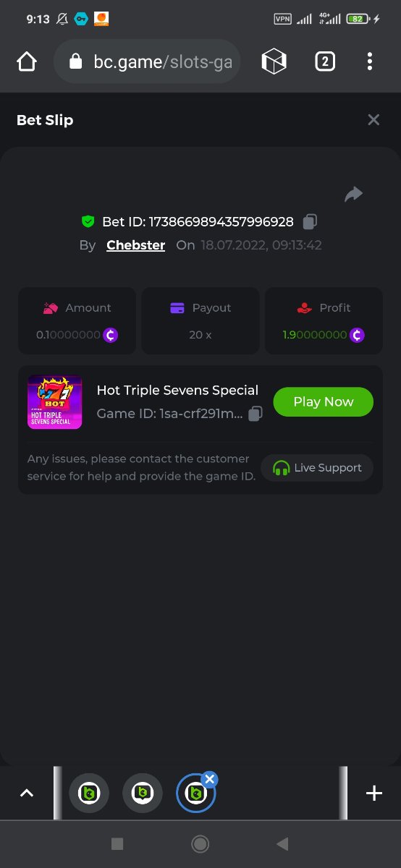Contact Live Support
The height and width of the screenshot is (868, 401).
click(317, 468)
